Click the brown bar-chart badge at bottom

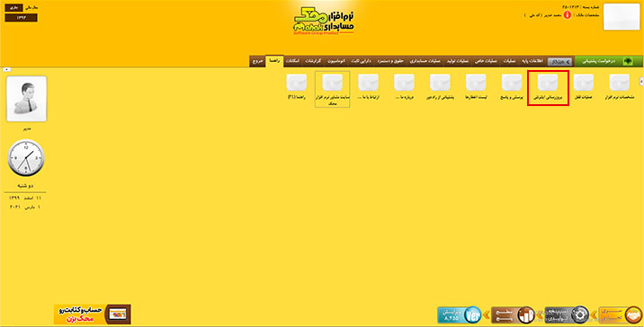coord(513,314)
